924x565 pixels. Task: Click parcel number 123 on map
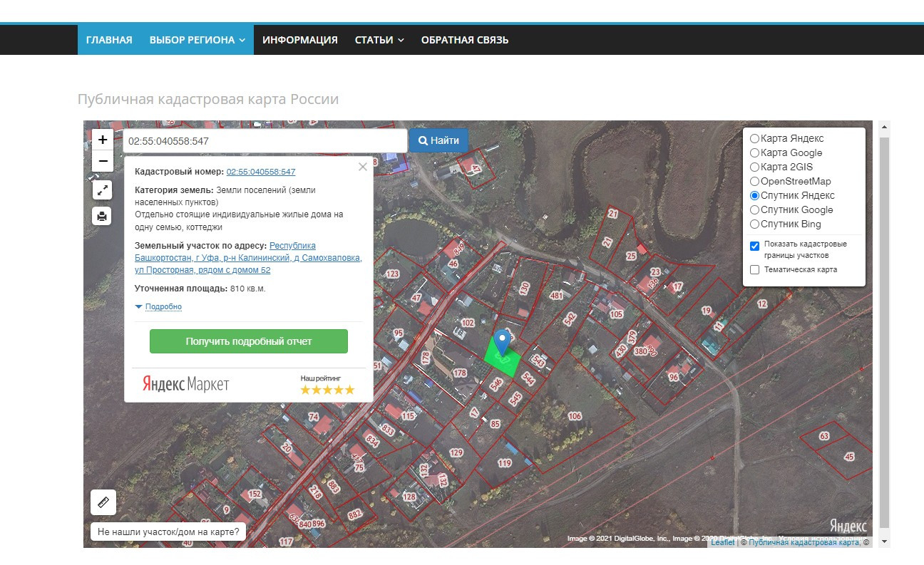(392, 274)
